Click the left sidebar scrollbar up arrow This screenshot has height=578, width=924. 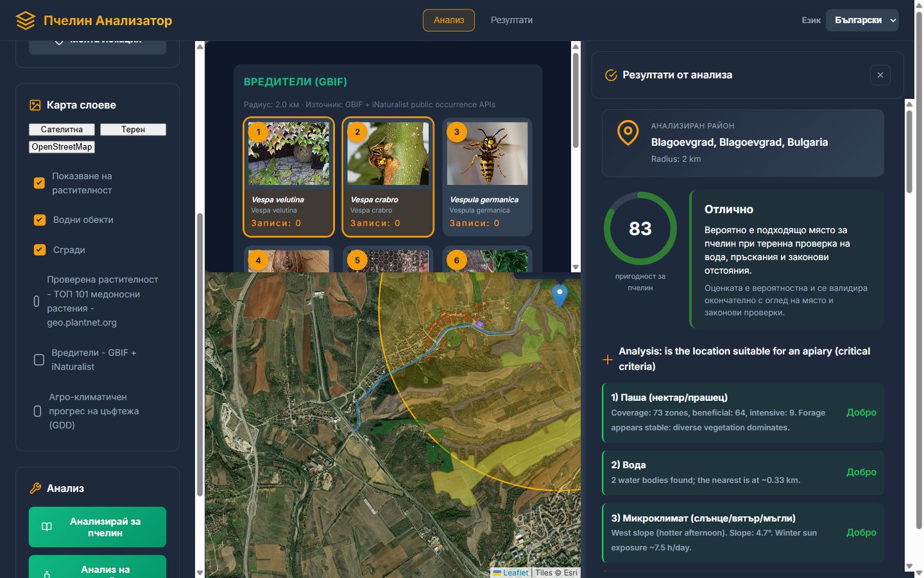click(200, 46)
